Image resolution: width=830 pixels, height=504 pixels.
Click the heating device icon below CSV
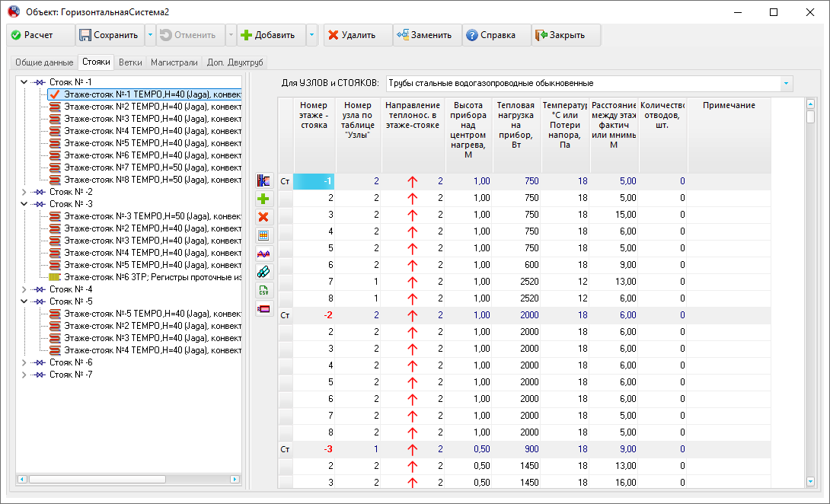point(263,308)
